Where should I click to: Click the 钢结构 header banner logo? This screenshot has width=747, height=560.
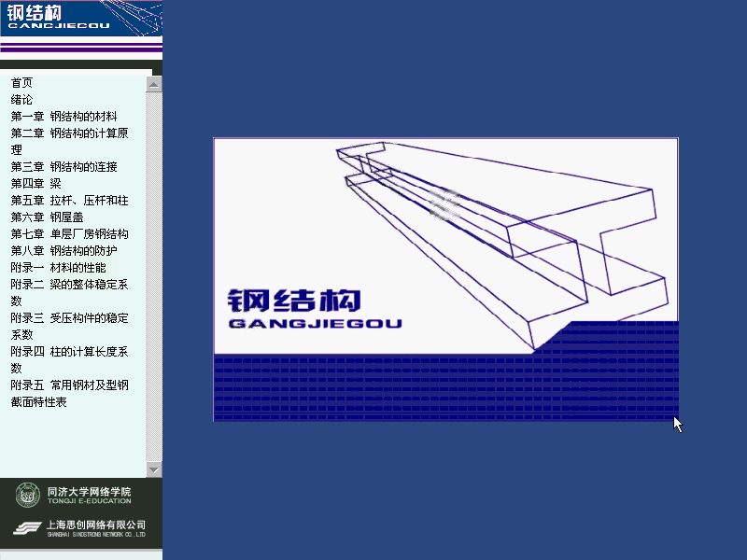tap(81, 19)
